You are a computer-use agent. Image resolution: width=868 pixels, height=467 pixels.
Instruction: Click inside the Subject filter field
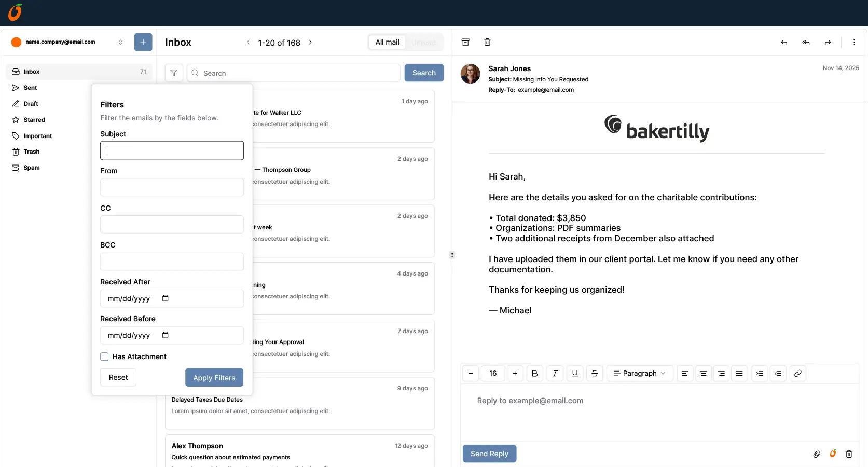click(172, 150)
